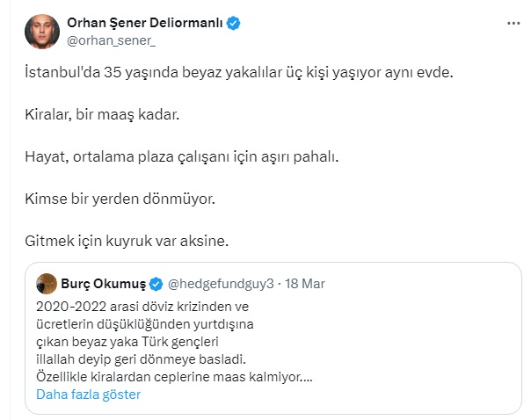The image size is (531, 420).
Task: Click the 18 Mar date of the quoted tweet
Action: tap(308, 284)
